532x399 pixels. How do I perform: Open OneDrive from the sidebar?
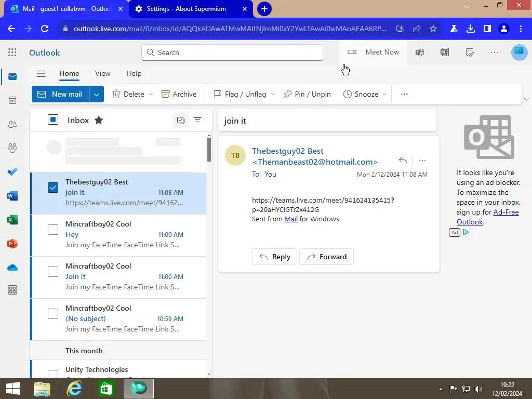click(12, 268)
